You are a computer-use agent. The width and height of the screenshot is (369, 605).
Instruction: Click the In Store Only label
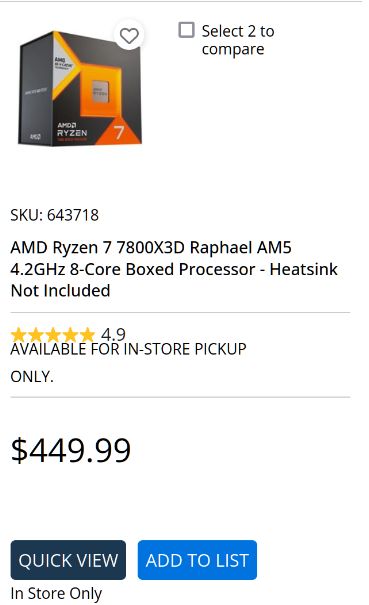(x=56, y=593)
